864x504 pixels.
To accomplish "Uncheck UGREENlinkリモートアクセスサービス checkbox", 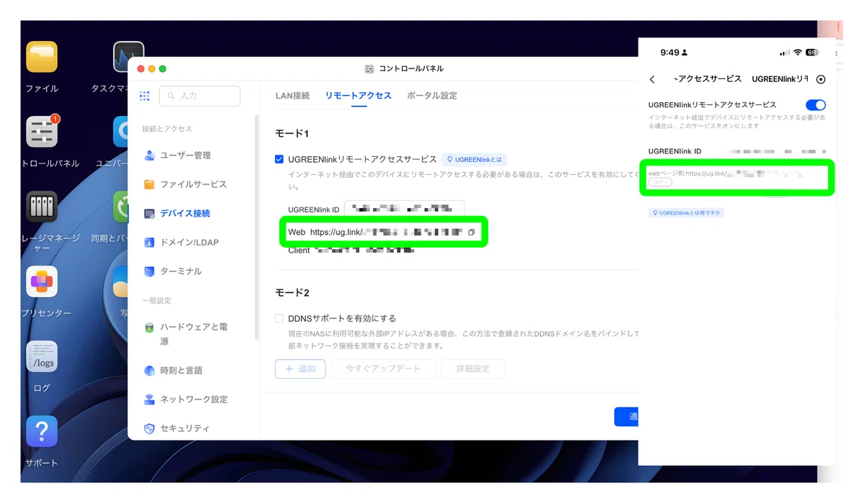I will [x=279, y=159].
